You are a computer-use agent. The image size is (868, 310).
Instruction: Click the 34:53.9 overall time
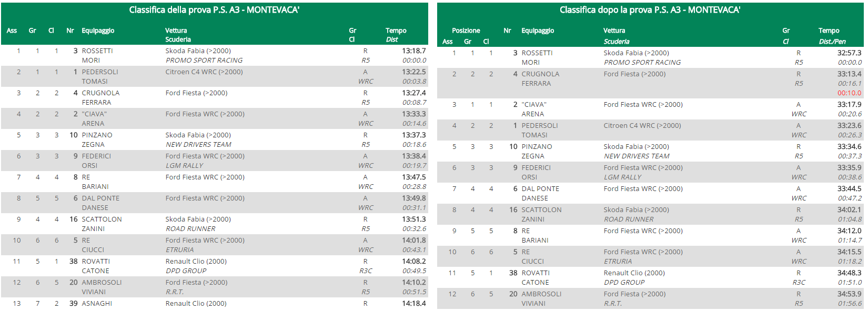tap(849, 294)
